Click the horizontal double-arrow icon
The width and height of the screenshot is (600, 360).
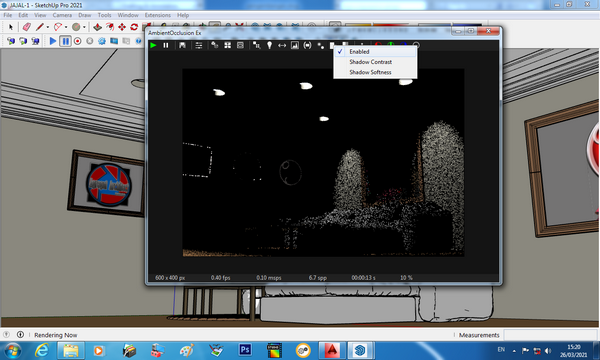pyautogui.click(x=282, y=46)
